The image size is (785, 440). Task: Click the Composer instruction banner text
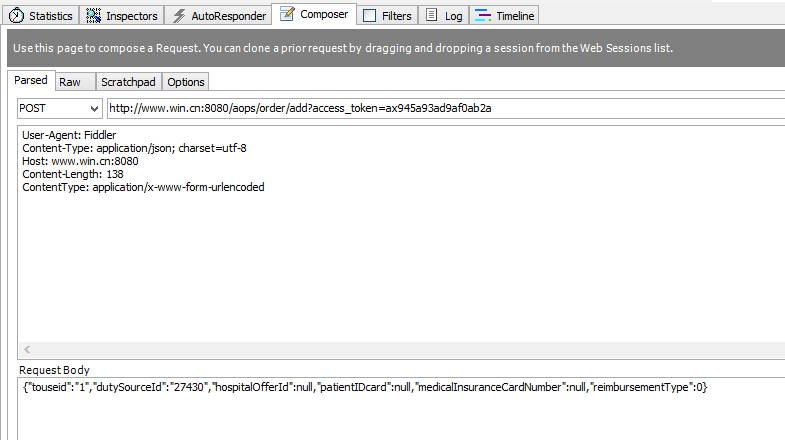[343, 48]
